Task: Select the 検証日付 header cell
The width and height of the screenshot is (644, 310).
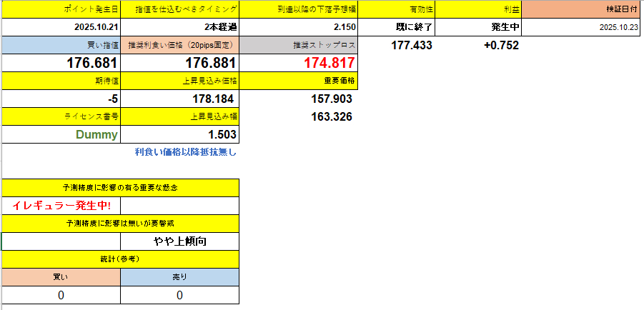Action: click(582, 9)
